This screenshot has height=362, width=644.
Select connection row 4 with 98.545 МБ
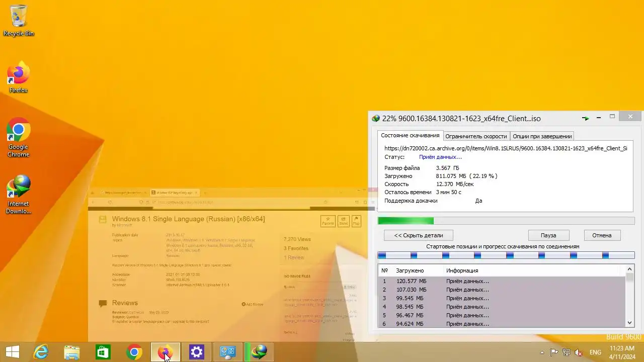502,307
